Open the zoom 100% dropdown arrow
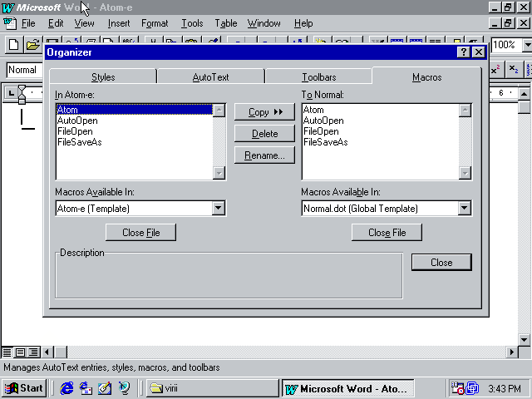Viewport: 532px width, 399px height. (x=527, y=44)
